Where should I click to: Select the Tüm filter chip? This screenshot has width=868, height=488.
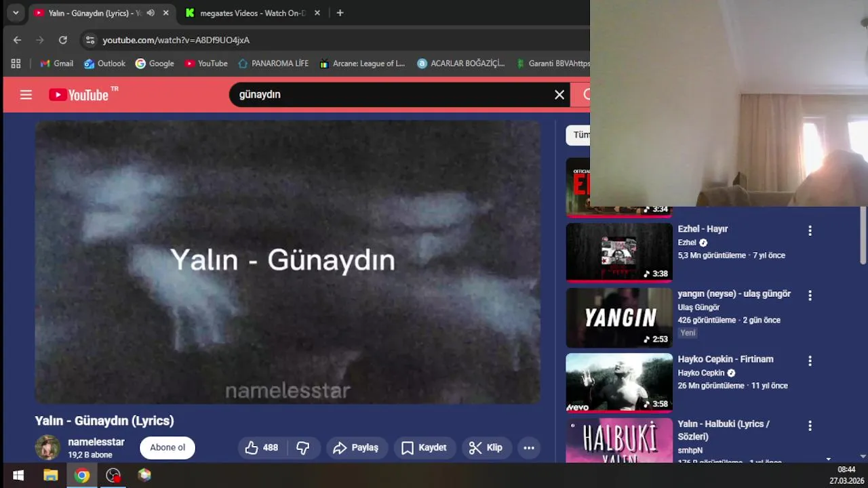pos(578,135)
